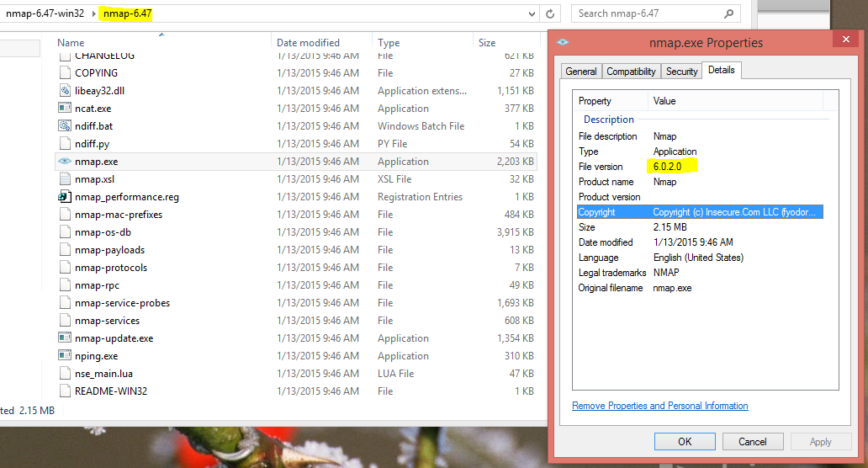The image size is (868, 468).
Task: Click the Description group heading
Action: [608, 120]
